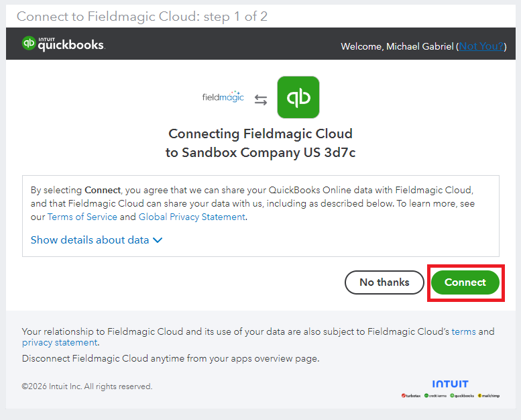Click '©2026 Intuit Inc. All rights reserved.'
The height and width of the screenshot is (420, 521).
coord(87,386)
